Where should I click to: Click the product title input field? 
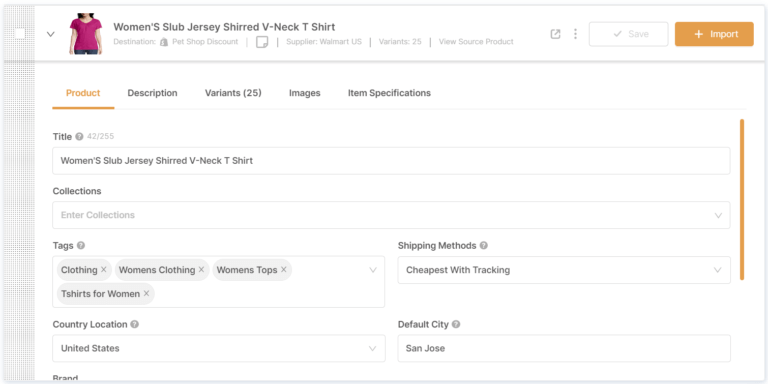point(391,161)
